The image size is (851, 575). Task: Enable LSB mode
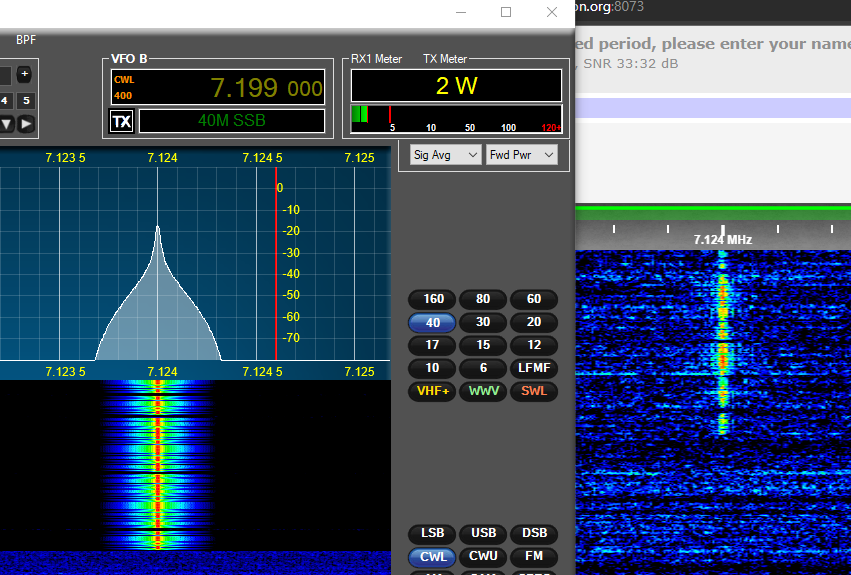coord(433,534)
